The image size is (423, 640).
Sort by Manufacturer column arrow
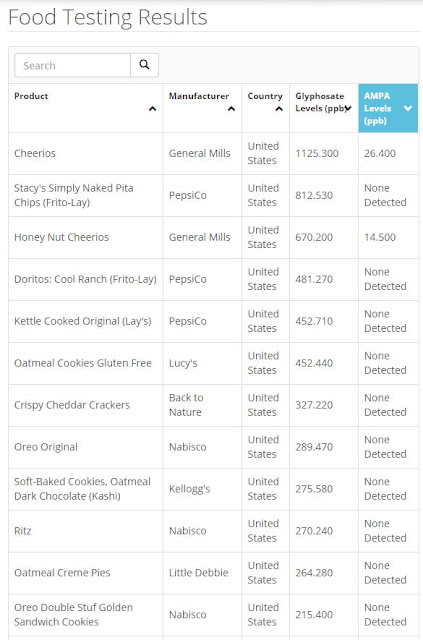pos(231,109)
